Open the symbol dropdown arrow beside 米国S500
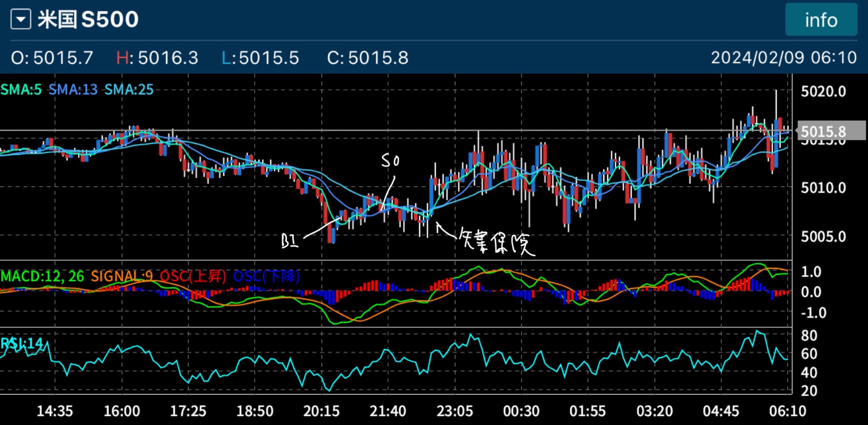 pos(21,20)
